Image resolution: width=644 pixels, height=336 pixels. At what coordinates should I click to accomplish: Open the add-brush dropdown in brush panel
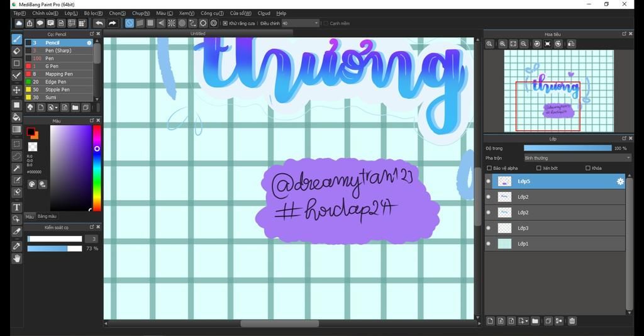(53, 108)
